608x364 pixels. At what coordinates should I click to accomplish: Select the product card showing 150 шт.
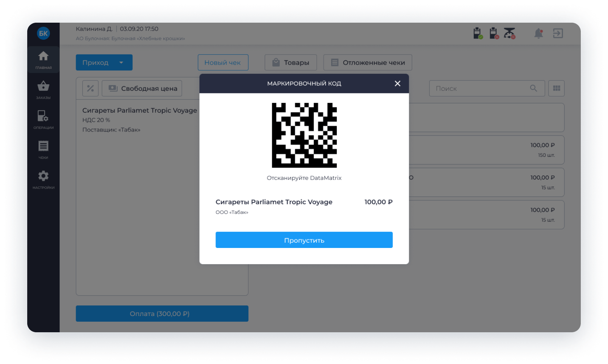click(487, 150)
